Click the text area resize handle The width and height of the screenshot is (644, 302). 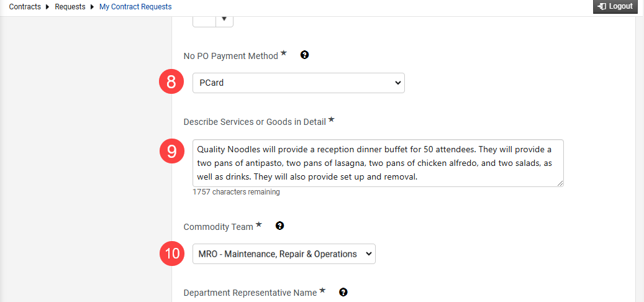pyautogui.click(x=560, y=184)
